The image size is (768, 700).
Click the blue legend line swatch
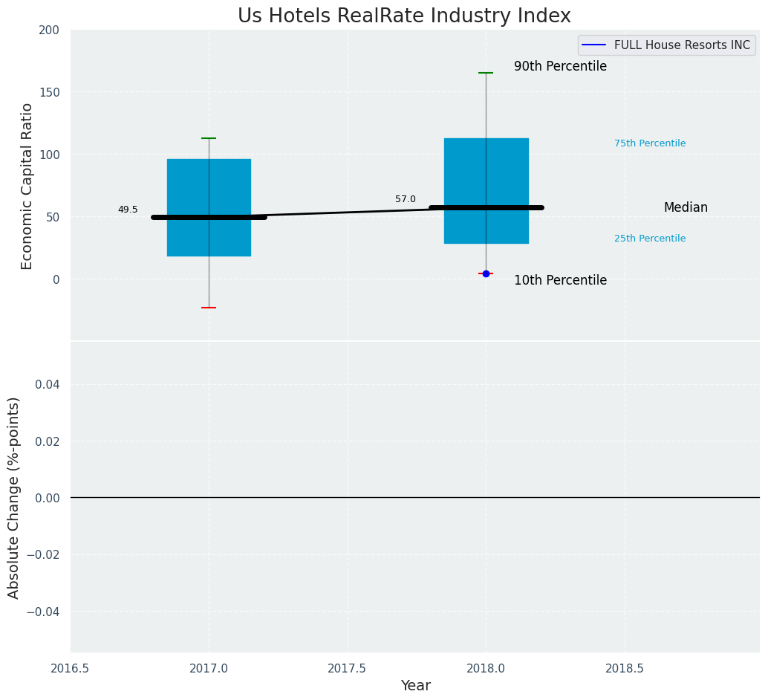click(593, 45)
